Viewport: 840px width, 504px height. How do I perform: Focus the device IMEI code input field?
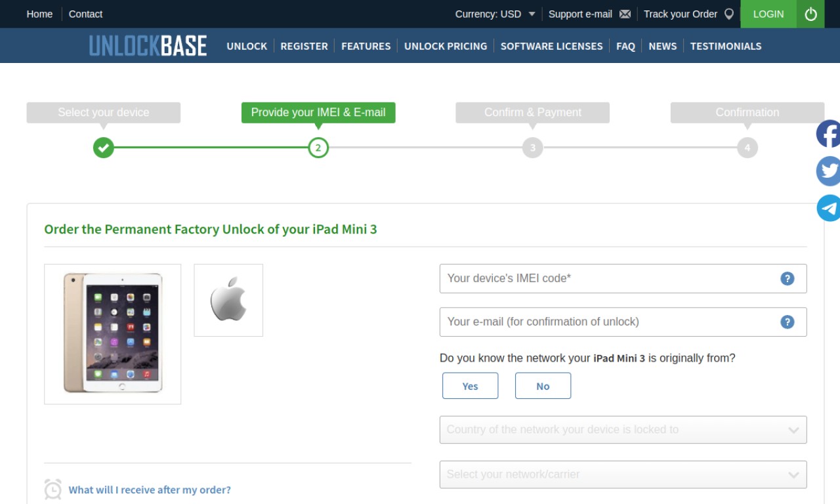click(623, 278)
